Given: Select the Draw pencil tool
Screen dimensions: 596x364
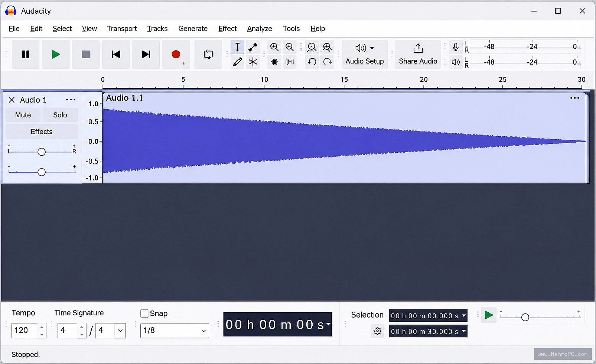Looking at the screenshot, I should (x=238, y=62).
